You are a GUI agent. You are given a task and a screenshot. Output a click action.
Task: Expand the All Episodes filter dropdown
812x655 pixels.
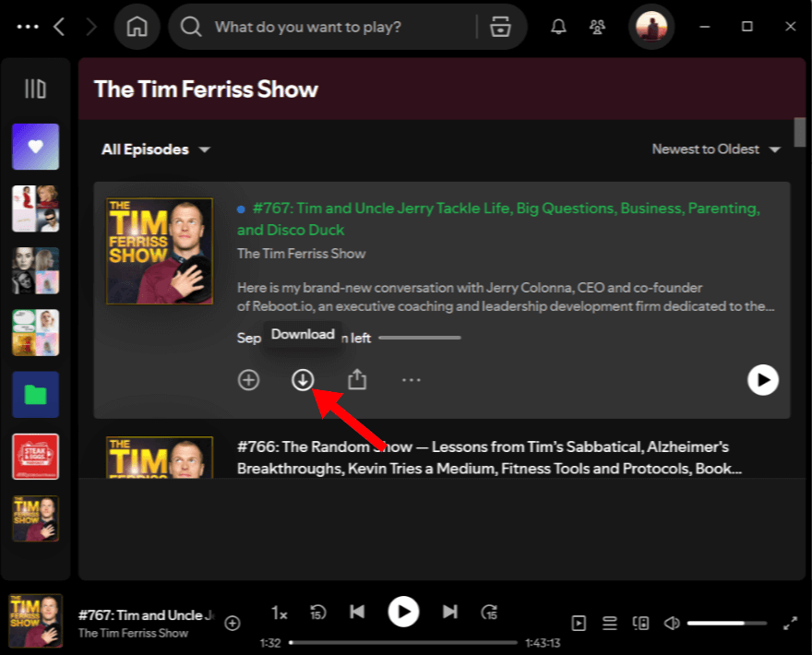pyautogui.click(x=155, y=149)
